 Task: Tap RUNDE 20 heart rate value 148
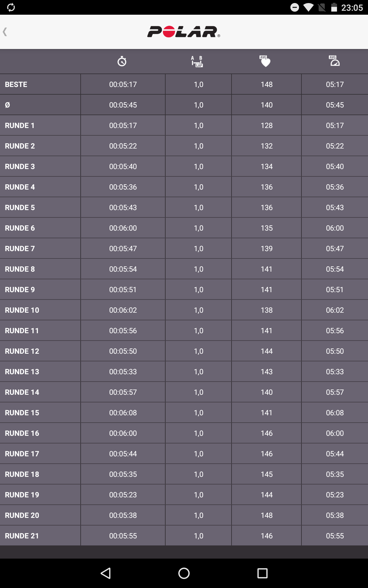(266, 515)
